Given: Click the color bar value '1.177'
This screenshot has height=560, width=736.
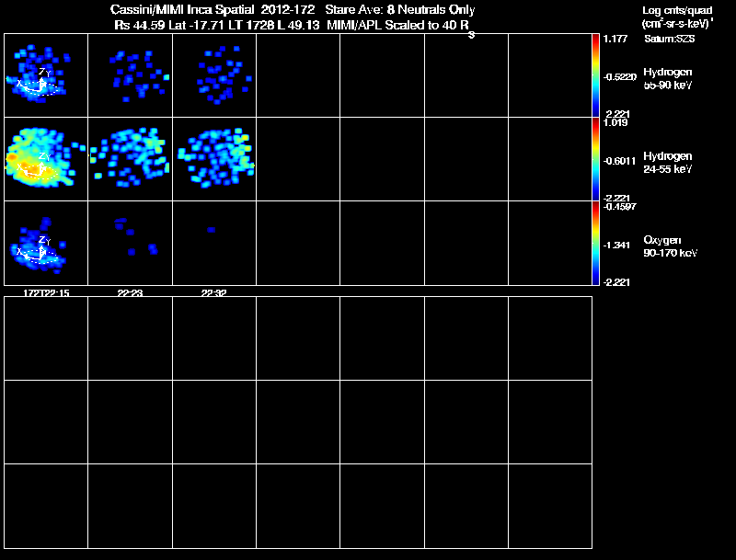Looking at the screenshot, I should click(615, 39).
